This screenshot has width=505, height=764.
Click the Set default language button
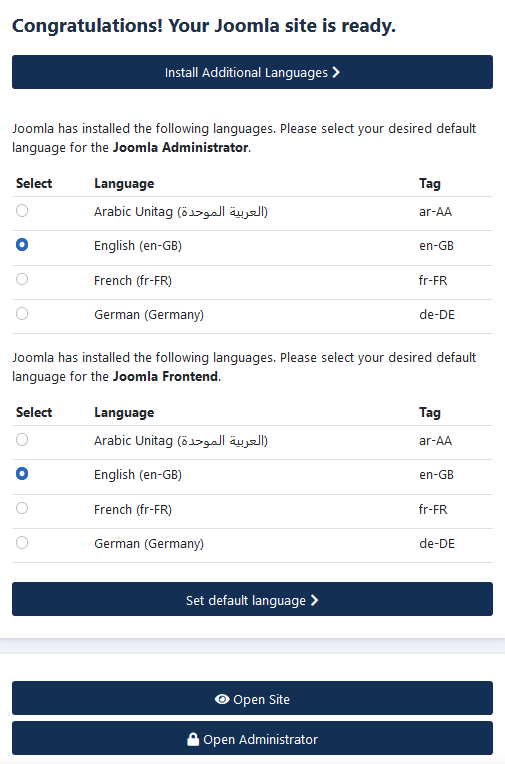(x=252, y=599)
